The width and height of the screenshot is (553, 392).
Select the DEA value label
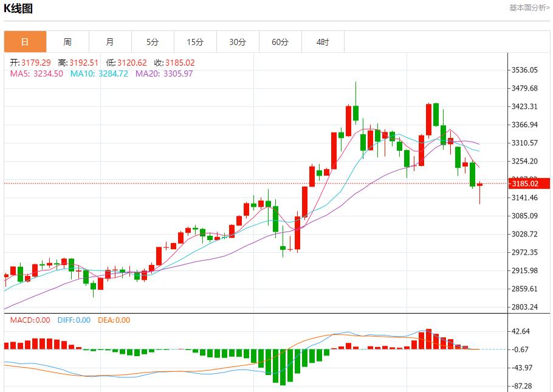coord(114,320)
